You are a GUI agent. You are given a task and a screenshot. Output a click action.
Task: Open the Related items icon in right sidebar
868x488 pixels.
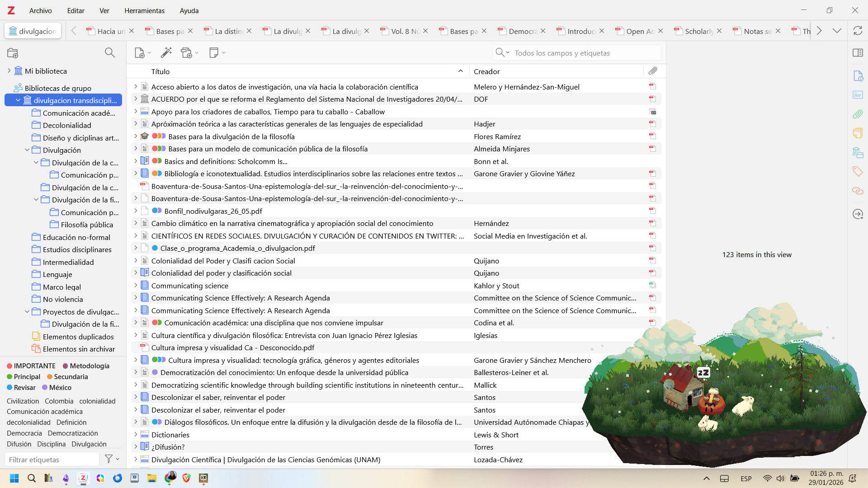pos(858,191)
